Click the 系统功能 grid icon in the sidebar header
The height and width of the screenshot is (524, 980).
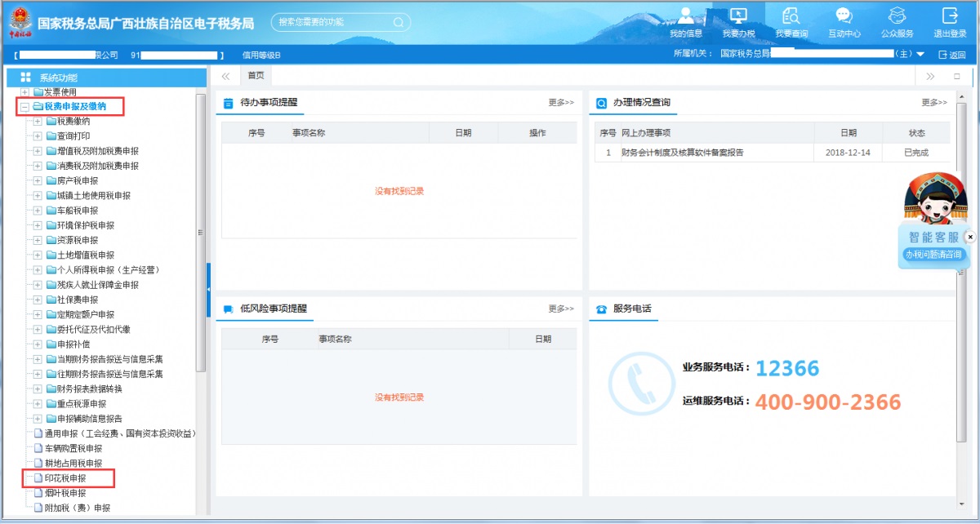click(25, 77)
